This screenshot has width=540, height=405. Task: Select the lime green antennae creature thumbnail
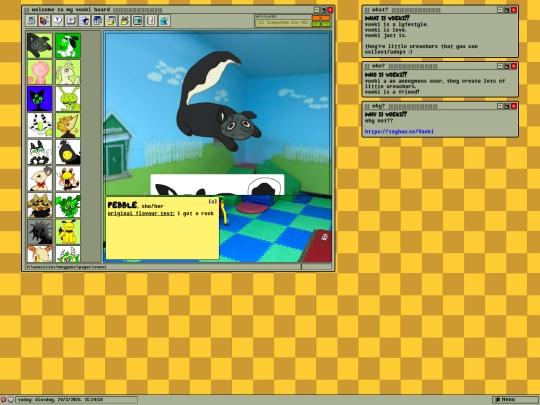click(x=68, y=99)
